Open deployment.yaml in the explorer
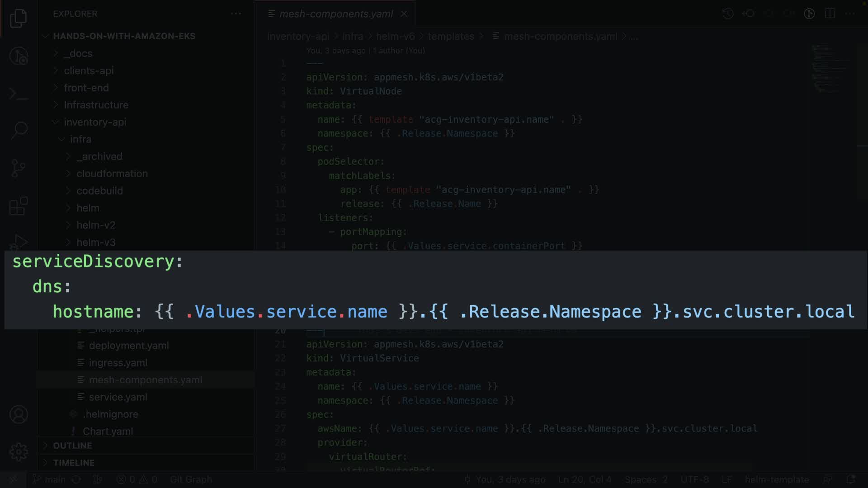Viewport: 868px width, 488px height. (x=128, y=346)
